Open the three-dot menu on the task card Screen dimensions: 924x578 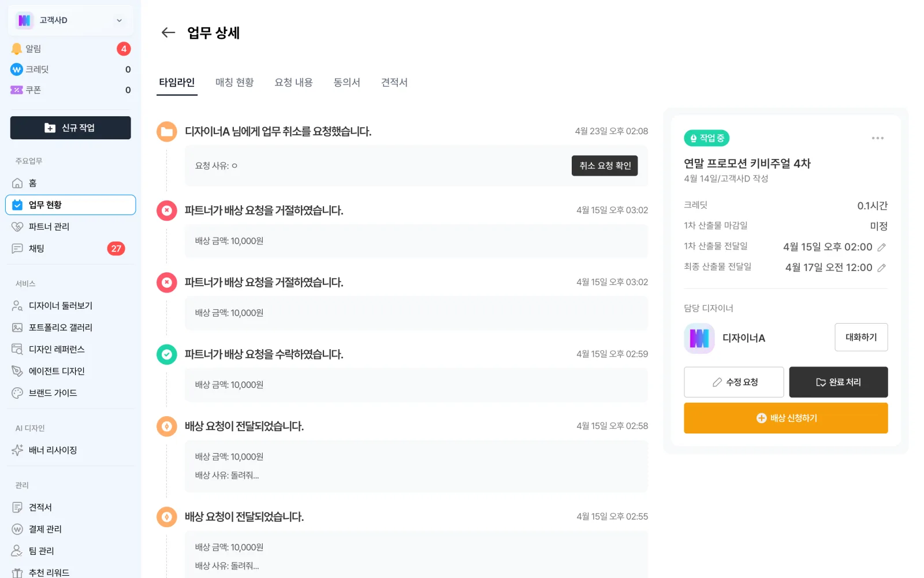pyautogui.click(x=878, y=138)
